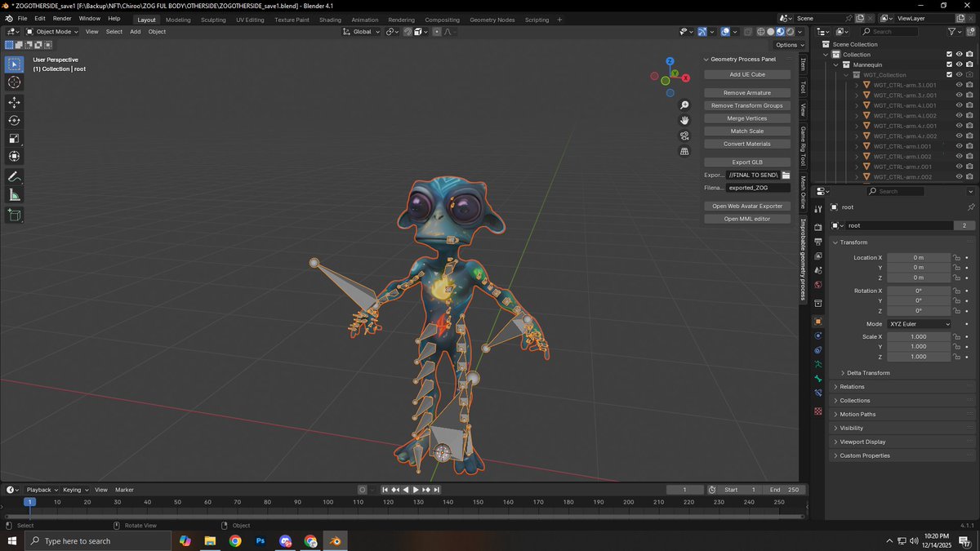The height and width of the screenshot is (551, 980).
Task: Jump to the timeline end frame
Action: pyautogui.click(x=437, y=490)
